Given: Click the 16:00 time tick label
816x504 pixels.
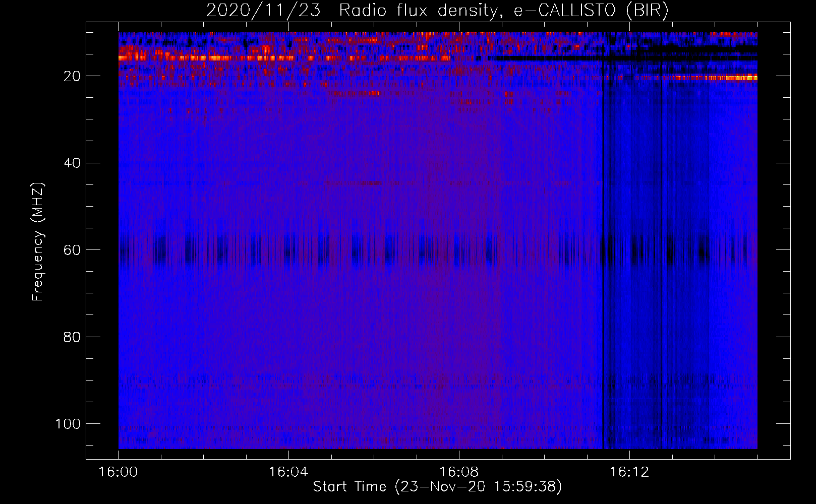Looking at the screenshot, I should (x=118, y=472).
